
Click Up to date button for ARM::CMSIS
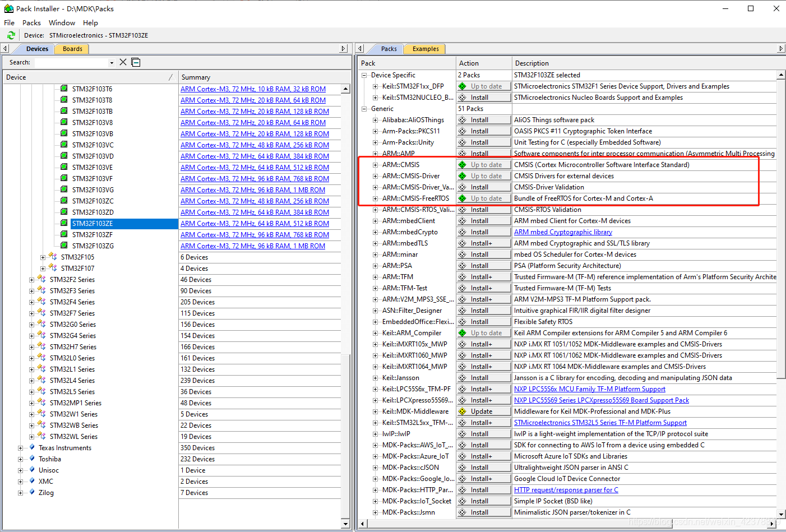tap(484, 165)
